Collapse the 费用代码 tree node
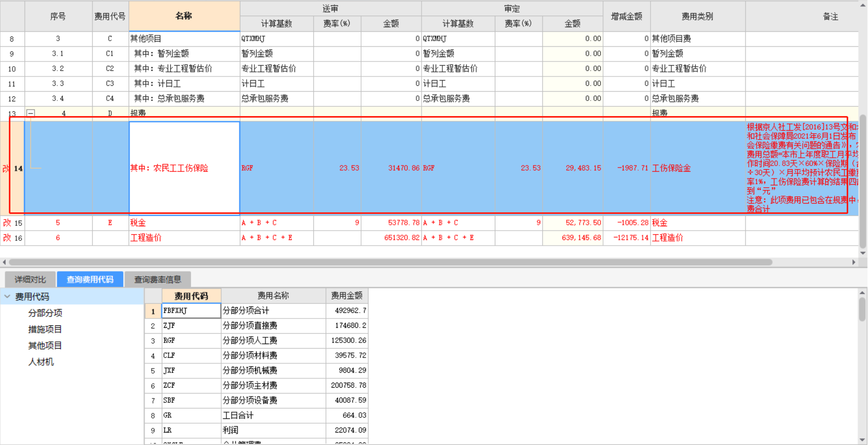This screenshot has width=868, height=445. 7,297
